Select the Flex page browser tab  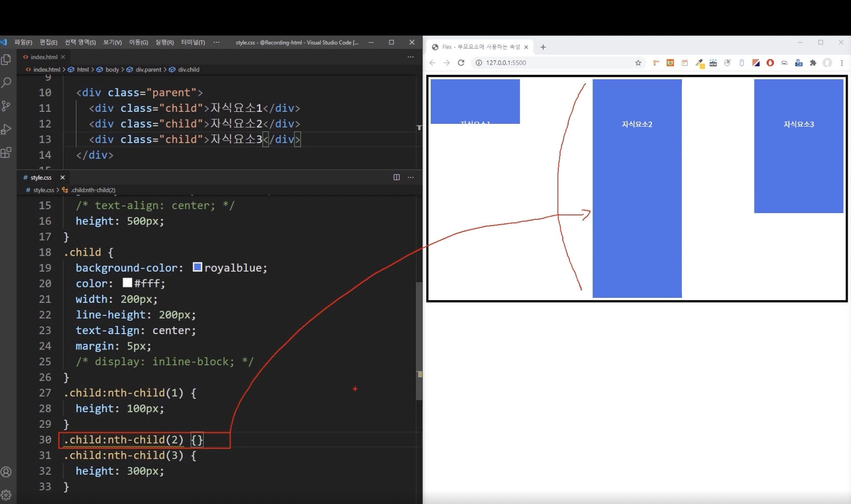tap(479, 47)
